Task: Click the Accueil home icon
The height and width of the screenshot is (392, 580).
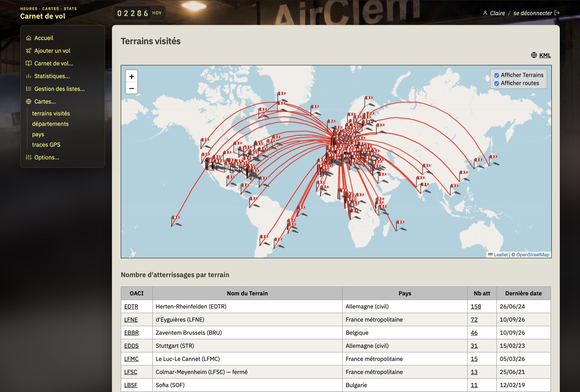Action: [x=29, y=38]
